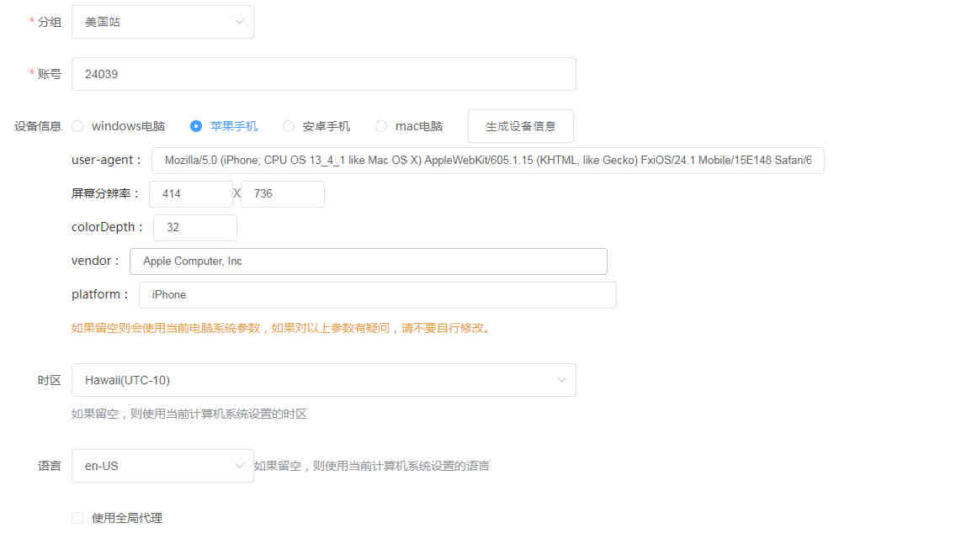Click the chevron arrow of timezone selector
The height and width of the screenshot is (560, 956).
coord(562,380)
